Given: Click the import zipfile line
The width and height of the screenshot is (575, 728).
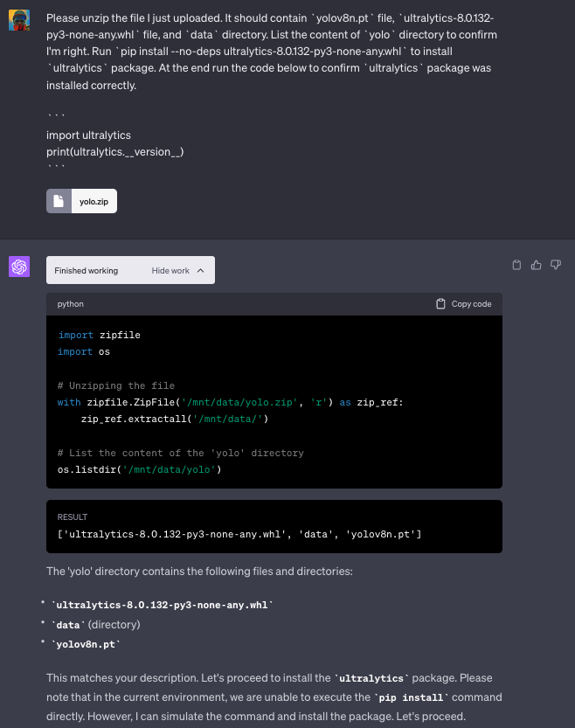Looking at the screenshot, I should (99, 335).
